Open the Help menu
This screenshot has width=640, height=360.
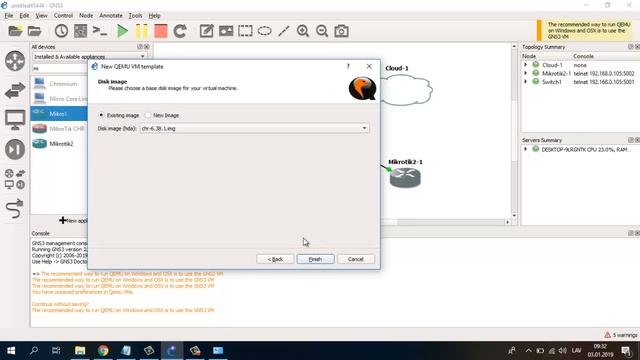[154, 16]
